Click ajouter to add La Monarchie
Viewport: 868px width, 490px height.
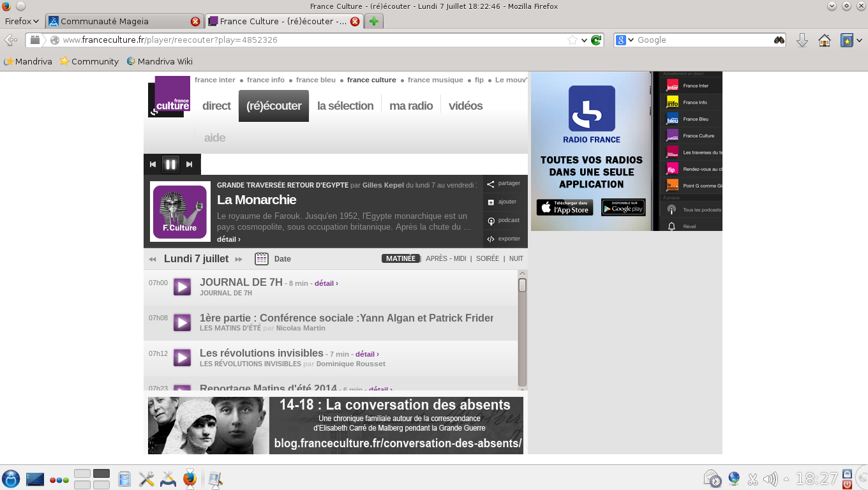(x=491, y=202)
